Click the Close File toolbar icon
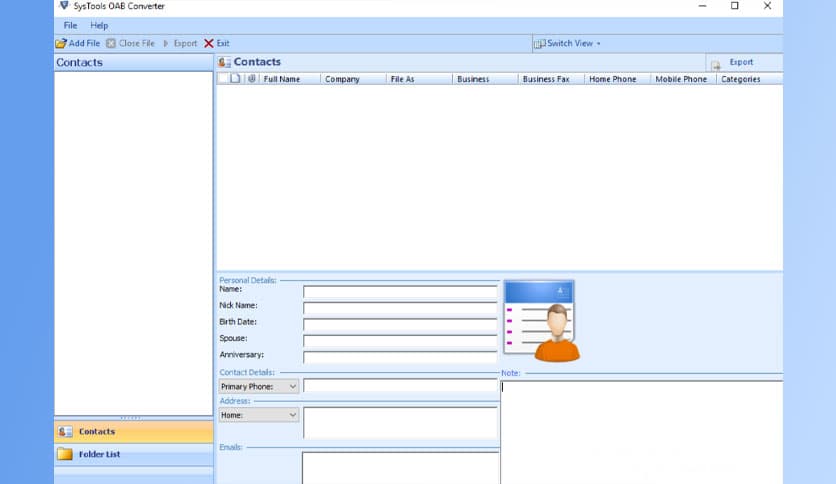This screenshot has height=484, width=836. [x=111, y=44]
